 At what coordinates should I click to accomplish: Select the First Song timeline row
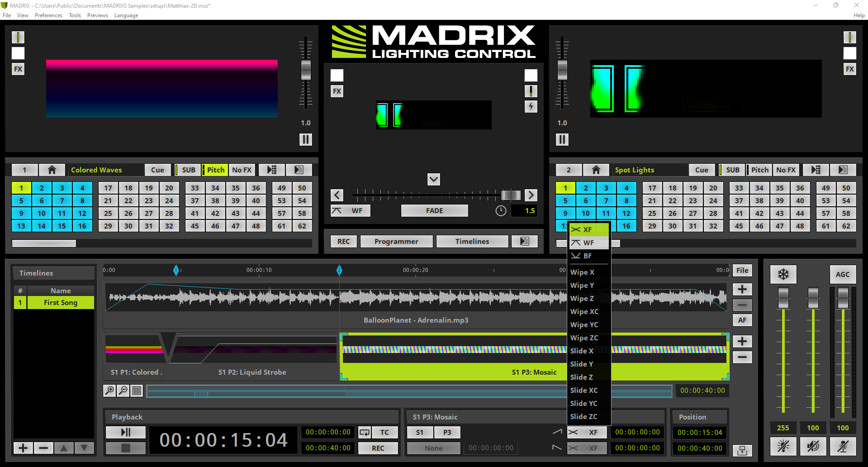point(54,302)
